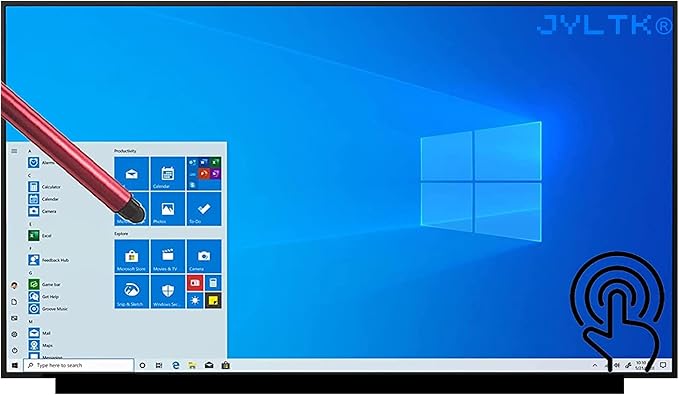The image size is (679, 395).
Task: Open the To-Do tile
Action: pyautogui.click(x=204, y=209)
